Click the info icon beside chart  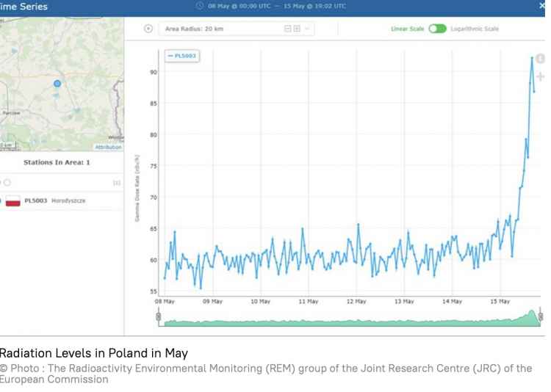click(541, 59)
